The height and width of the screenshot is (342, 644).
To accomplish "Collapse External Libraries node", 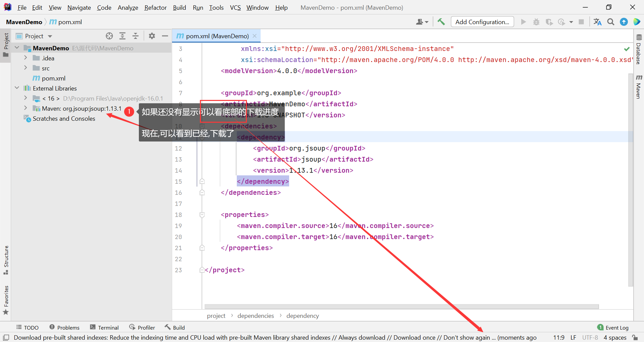I will pyautogui.click(x=17, y=88).
